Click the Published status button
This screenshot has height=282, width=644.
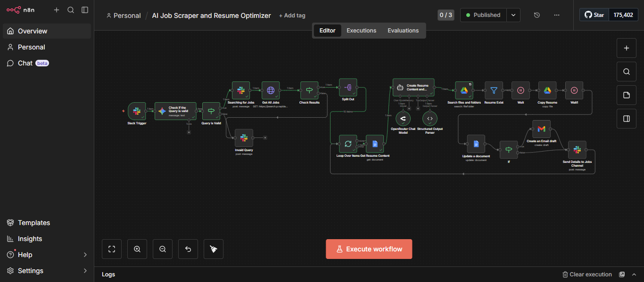tap(484, 15)
